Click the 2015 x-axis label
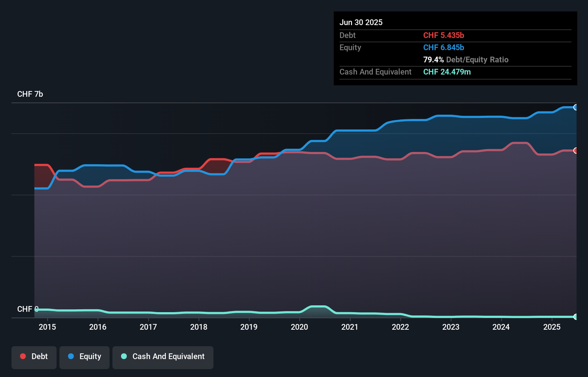Viewport: 588px width, 377px height. click(47, 327)
